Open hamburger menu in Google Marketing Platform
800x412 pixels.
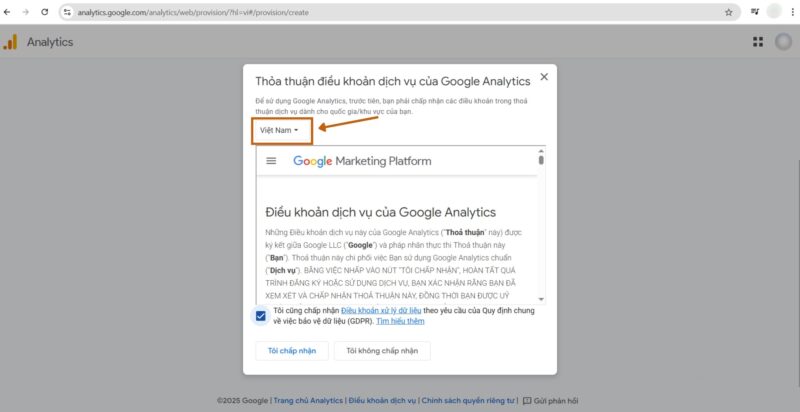pos(271,161)
